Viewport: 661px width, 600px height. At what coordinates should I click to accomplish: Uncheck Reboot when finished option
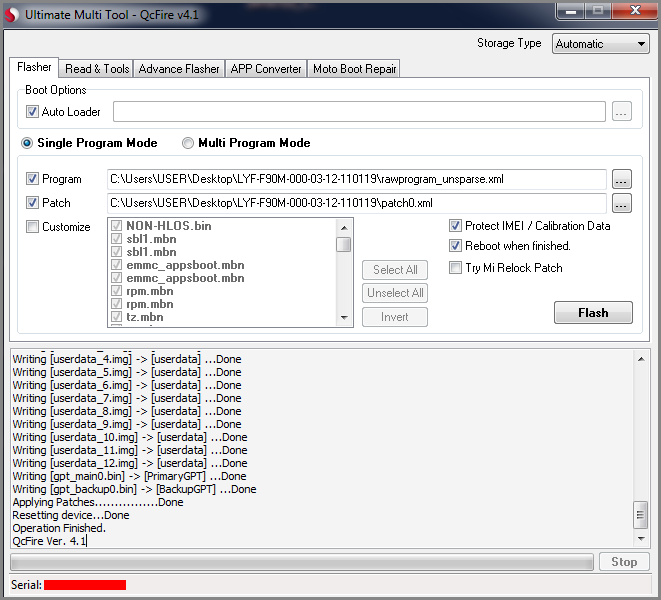click(456, 246)
